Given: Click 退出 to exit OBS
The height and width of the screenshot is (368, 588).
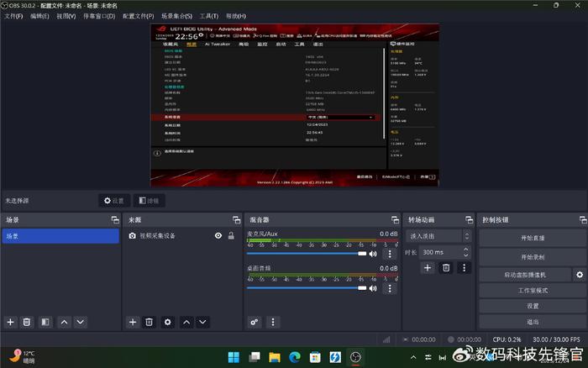Looking at the screenshot, I should tap(533, 322).
